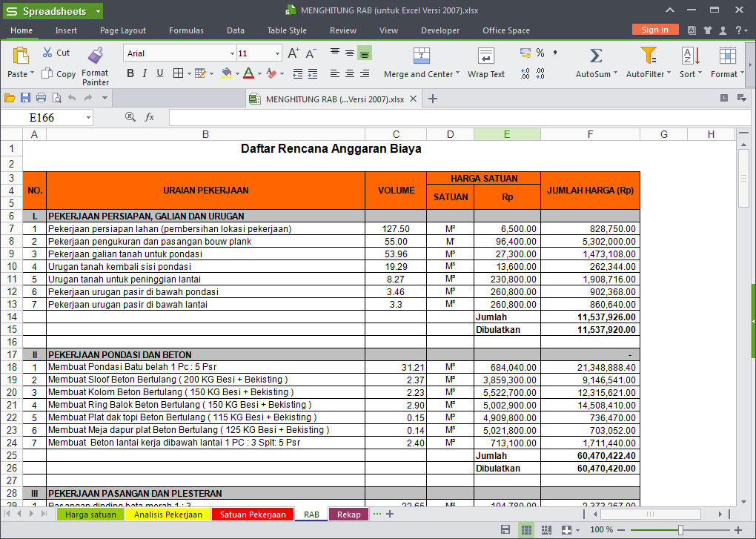This screenshot has height=539, width=756.
Task: Open the Name Box dropdown arrow
Action: pyautogui.click(x=88, y=118)
